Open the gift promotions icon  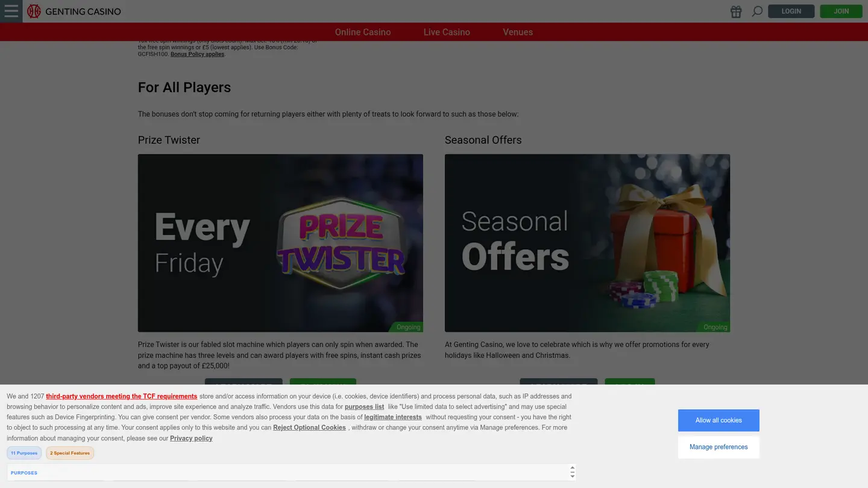click(x=736, y=11)
